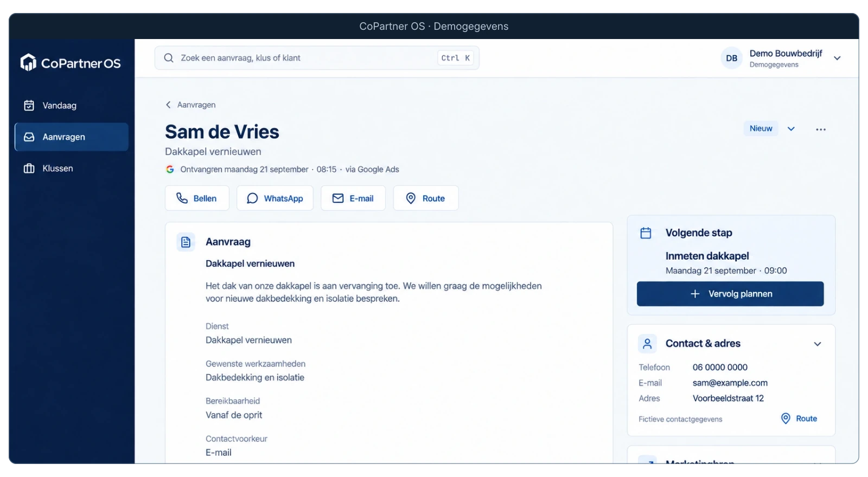Image resolution: width=868 pixels, height=477 pixels.
Task: Click the Contact & adres person icon
Action: coord(647,344)
